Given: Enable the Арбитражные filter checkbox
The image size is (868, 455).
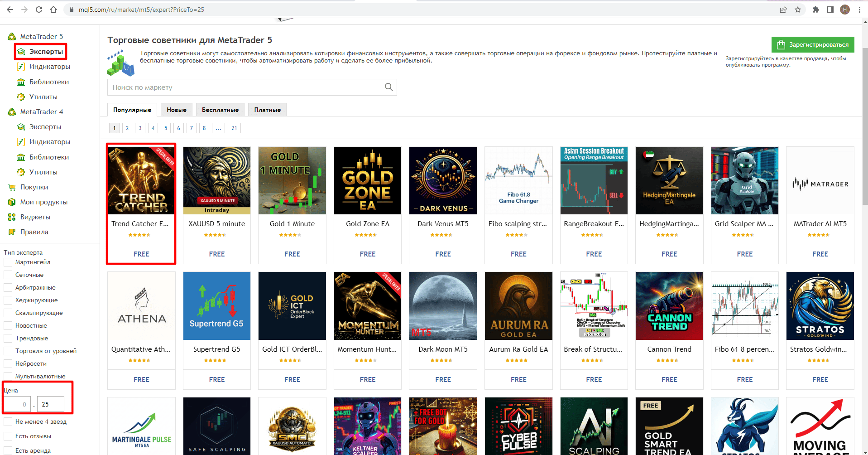Looking at the screenshot, I should pyautogui.click(x=8, y=288).
